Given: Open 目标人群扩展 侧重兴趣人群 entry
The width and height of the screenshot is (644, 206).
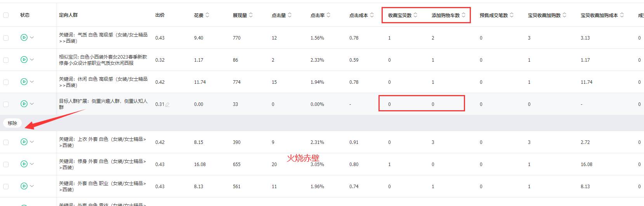Looking at the screenshot, I should [103, 104].
